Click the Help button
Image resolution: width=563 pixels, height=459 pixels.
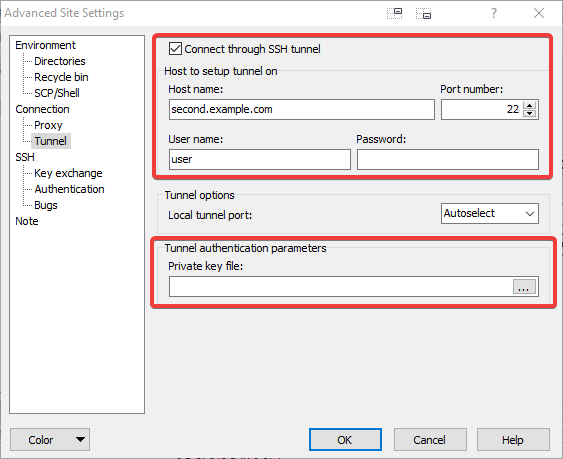[513, 440]
